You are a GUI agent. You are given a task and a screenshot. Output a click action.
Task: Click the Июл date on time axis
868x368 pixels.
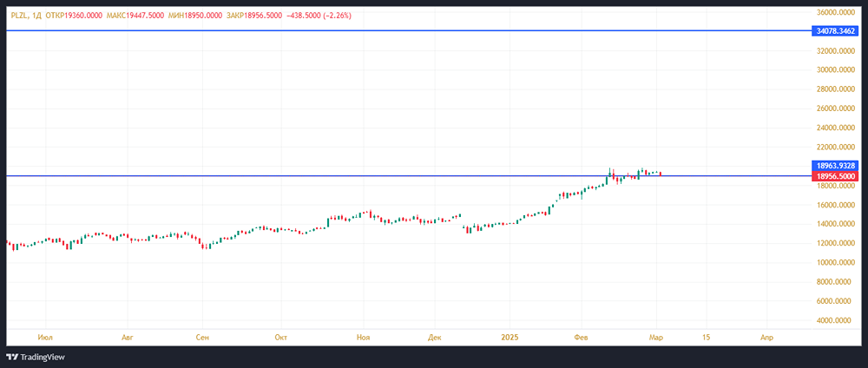(x=46, y=337)
